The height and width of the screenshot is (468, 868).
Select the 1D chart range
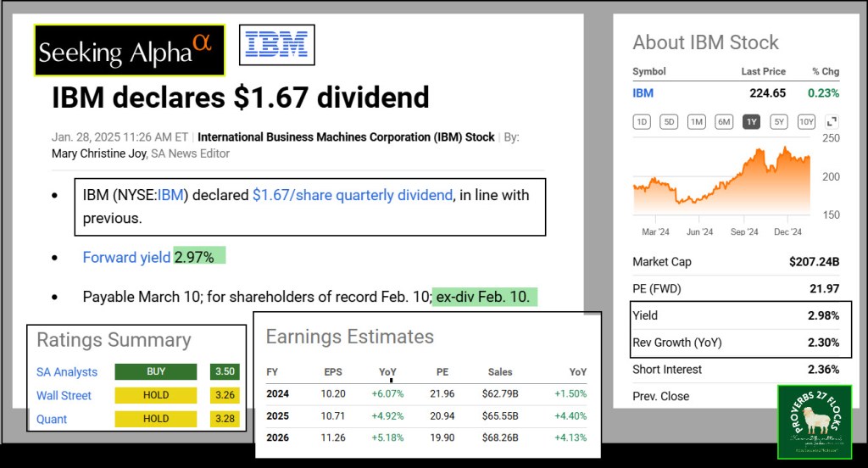(642, 122)
